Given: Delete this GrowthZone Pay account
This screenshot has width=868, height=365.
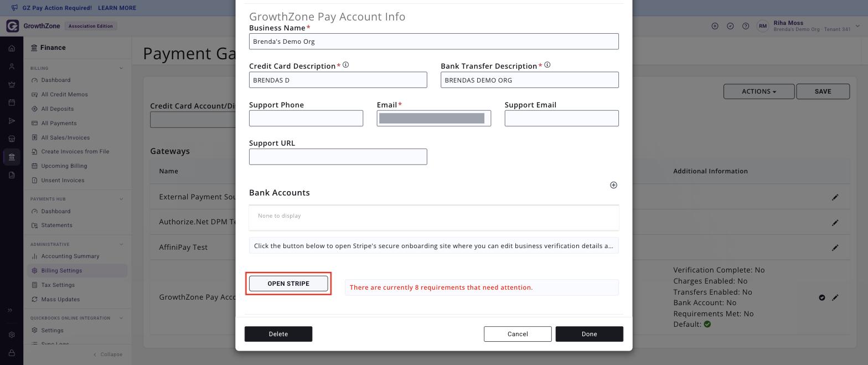Looking at the screenshot, I should [278, 334].
